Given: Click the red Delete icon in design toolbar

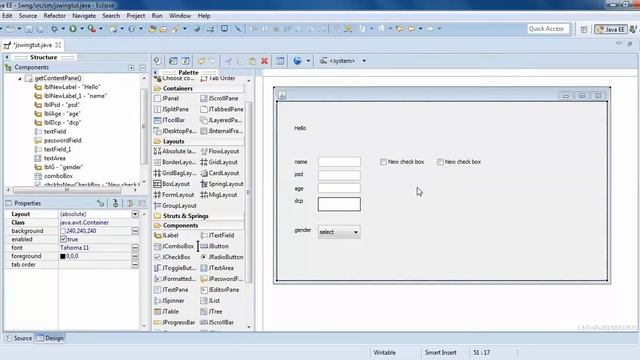Looking at the screenshot, I should pos(264,61).
